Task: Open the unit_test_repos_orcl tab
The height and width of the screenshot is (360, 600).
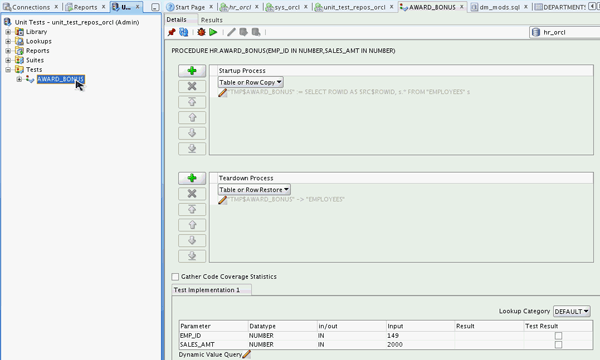Action: [x=354, y=7]
